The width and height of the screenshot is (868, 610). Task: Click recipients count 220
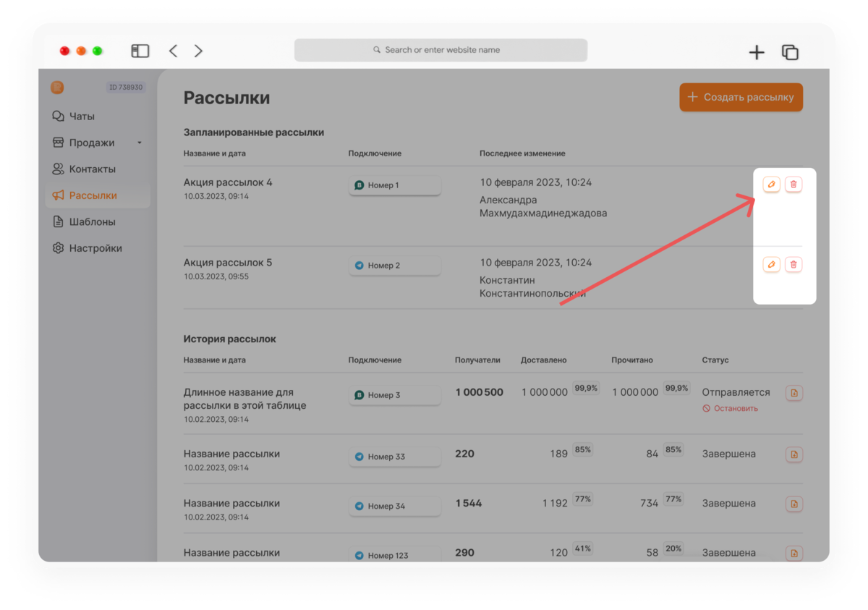(x=464, y=454)
